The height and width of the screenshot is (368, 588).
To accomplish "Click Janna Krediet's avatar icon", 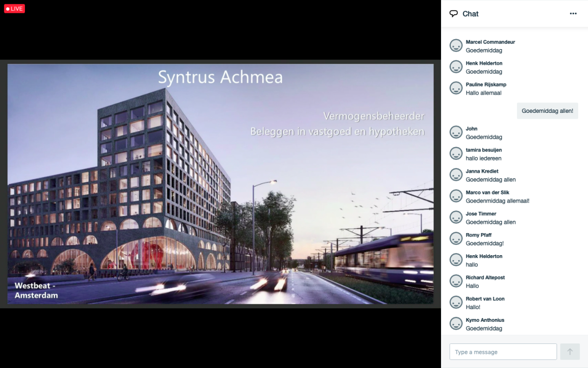I will pos(456,175).
